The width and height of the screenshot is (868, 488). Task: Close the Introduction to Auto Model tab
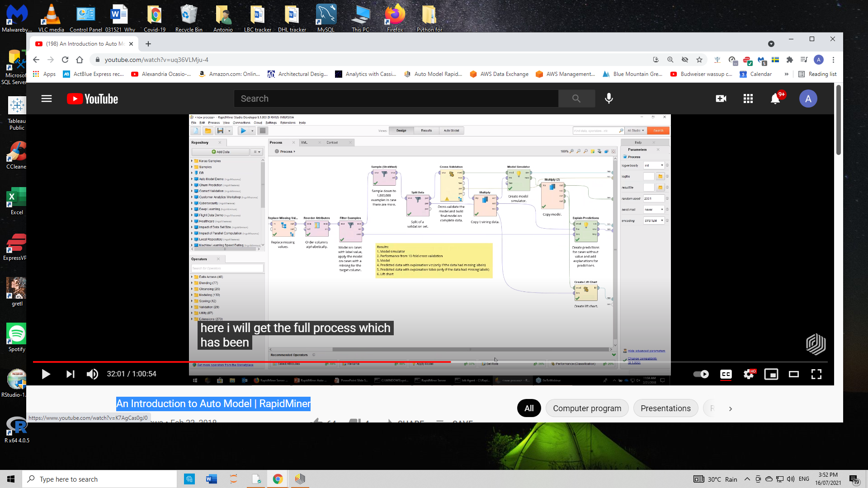[131, 44]
